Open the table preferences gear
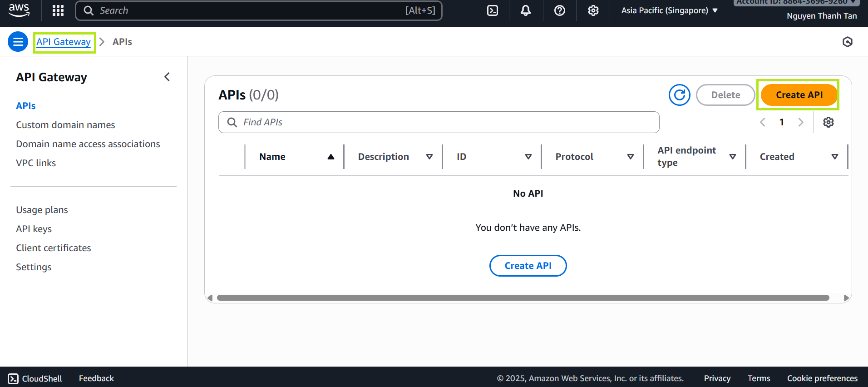This screenshot has height=387, width=868. coord(829,122)
